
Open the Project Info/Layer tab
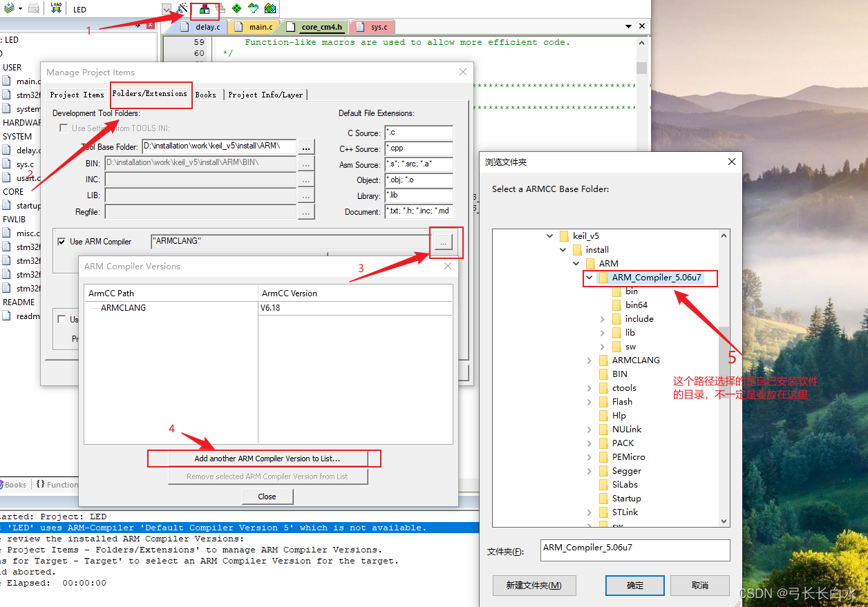[265, 95]
